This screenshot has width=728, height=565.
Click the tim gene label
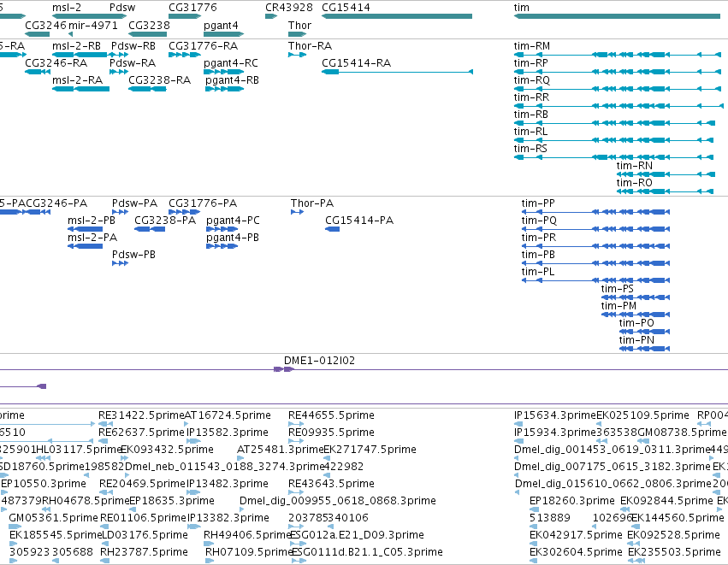[x=521, y=8]
